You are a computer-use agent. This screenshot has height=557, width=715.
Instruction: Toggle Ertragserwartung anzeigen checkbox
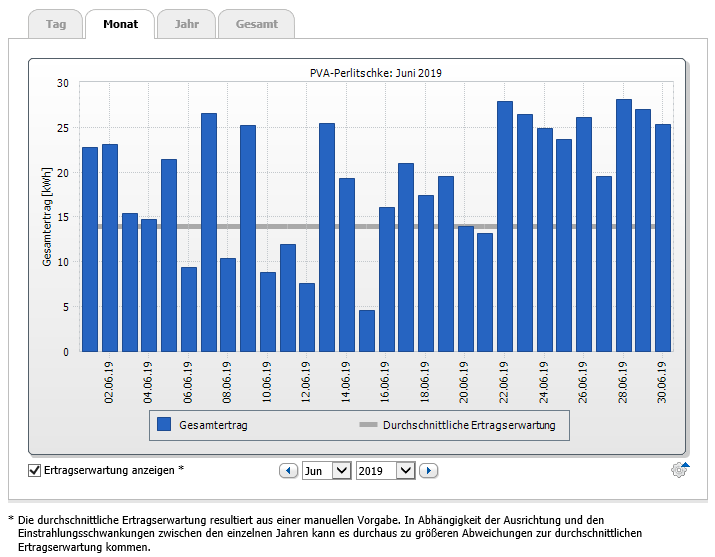coord(35,470)
